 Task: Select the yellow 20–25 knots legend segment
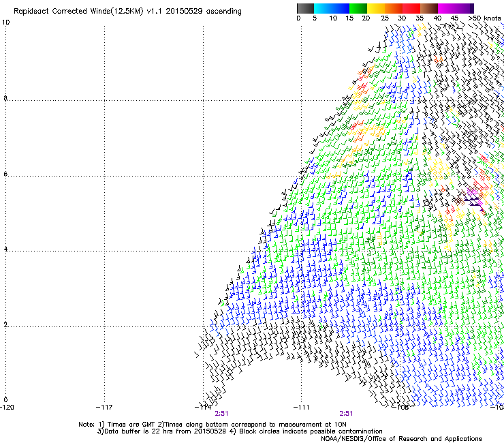[x=376, y=8]
